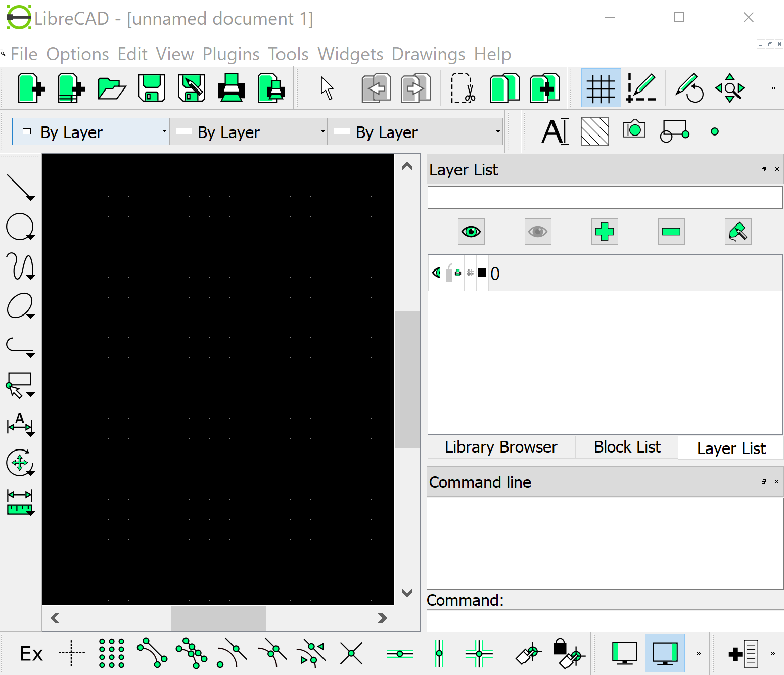Cut selection with the scissors icon

463,88
